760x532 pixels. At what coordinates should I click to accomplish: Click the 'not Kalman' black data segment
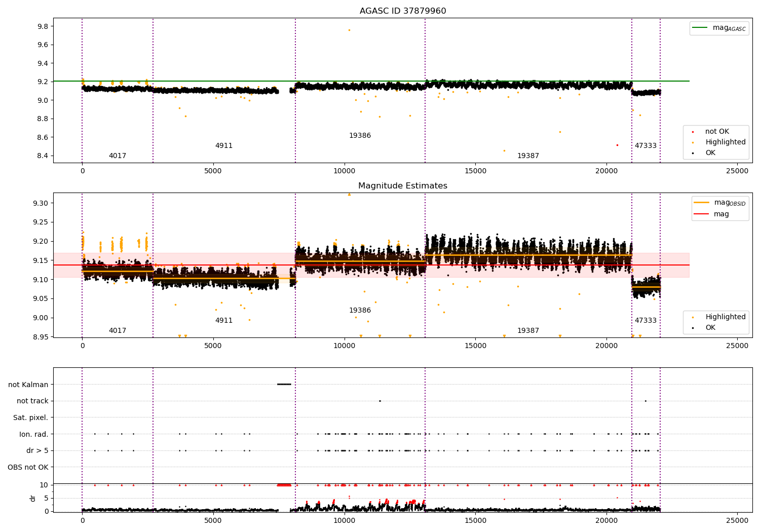(x=284, y=385)
